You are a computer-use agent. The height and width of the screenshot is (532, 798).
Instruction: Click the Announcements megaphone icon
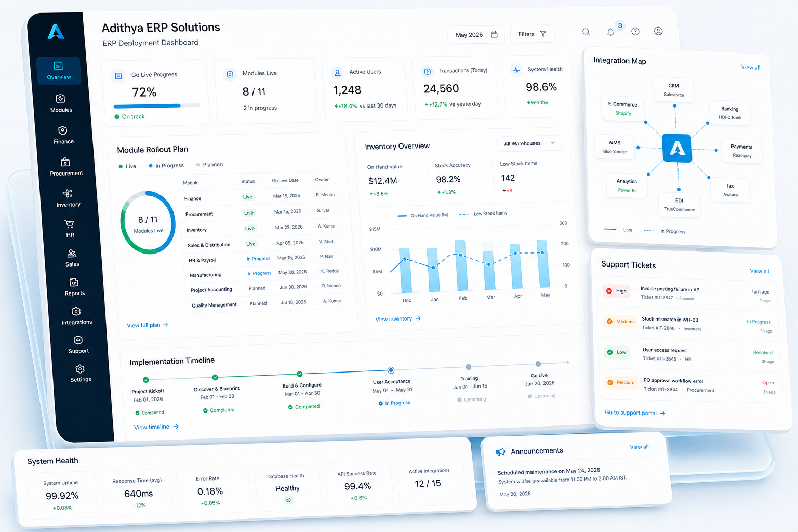pos(500,452)
